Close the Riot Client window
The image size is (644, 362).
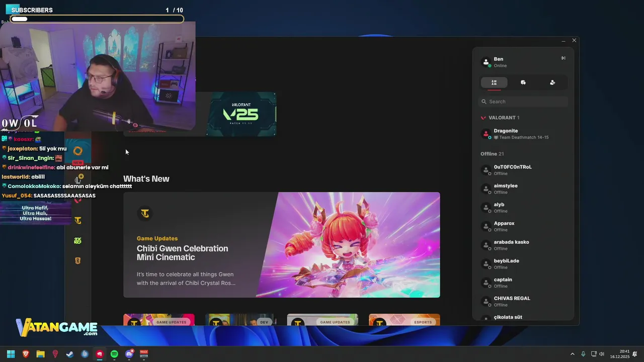pyautogui.click(x=574, y=40)
